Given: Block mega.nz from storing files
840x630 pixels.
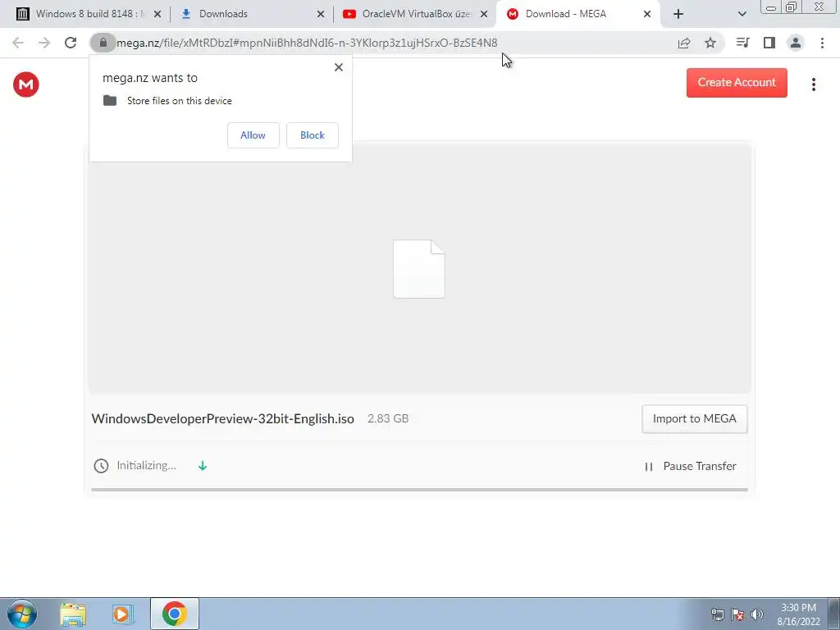Looking at the screenshot, I should tap(313, 135).
